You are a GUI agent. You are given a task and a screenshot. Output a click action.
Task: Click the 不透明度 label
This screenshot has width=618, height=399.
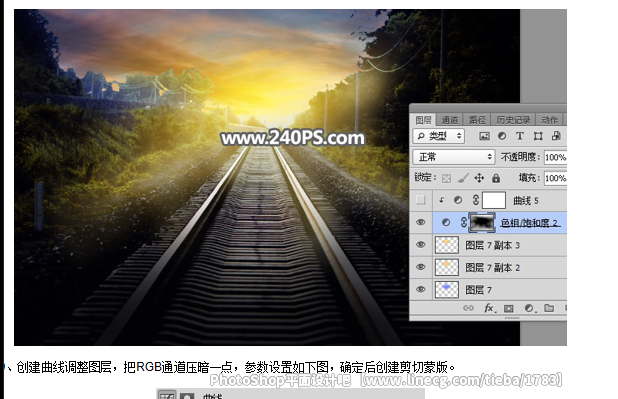(520, 157)
